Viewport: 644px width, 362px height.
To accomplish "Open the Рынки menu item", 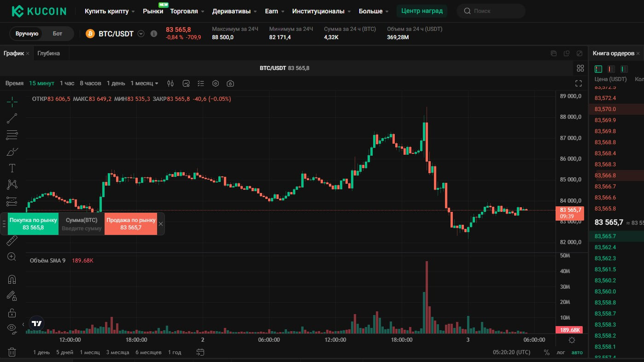I will pyautogui.click(x=153, y=11).
